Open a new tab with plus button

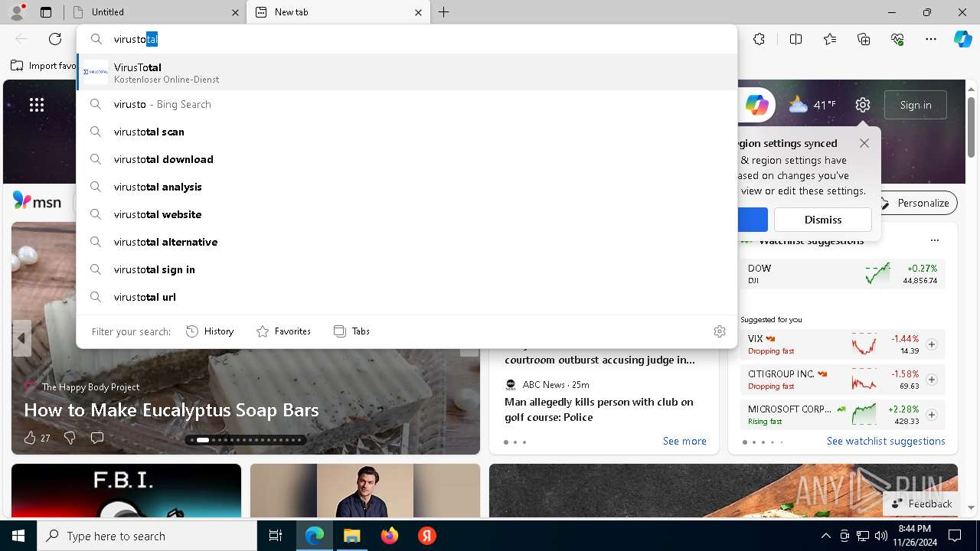point(444,12)
